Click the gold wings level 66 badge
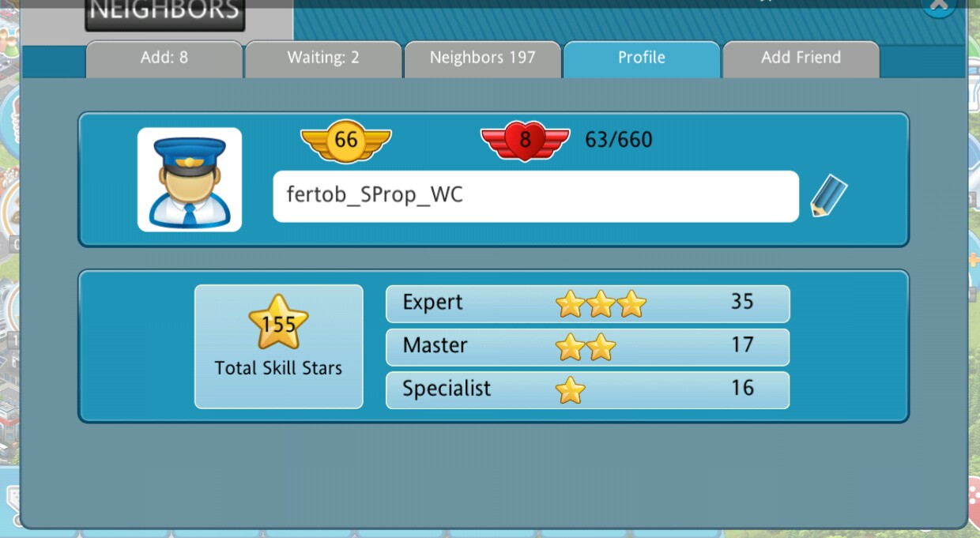Viewport: 980px width, 538px height. 346,141
